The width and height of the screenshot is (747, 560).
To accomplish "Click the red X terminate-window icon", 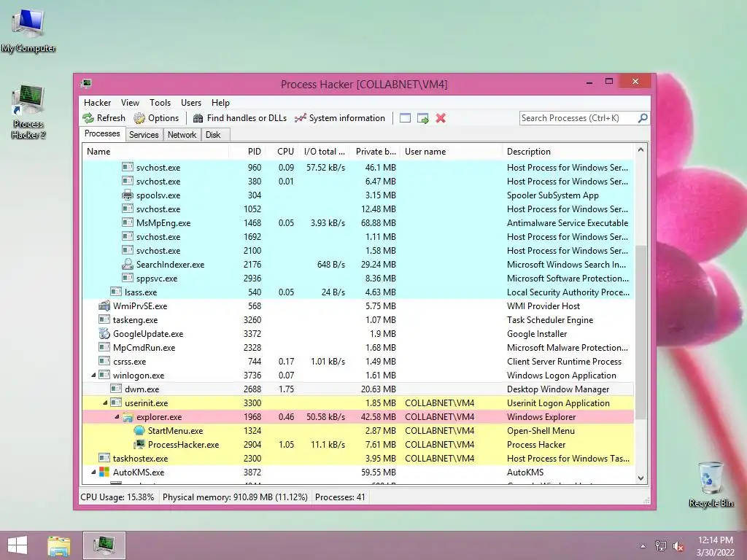I will click(441, 118).
